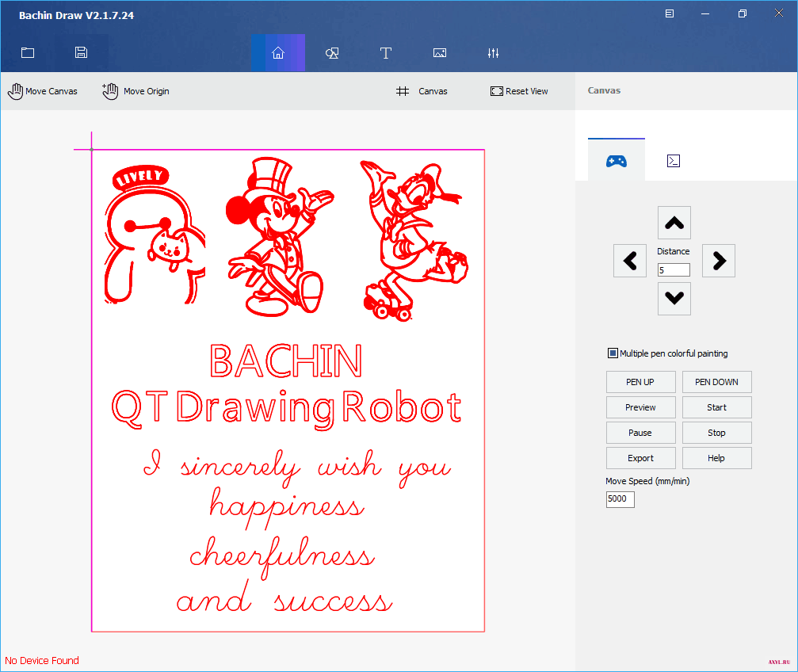The width and height of the screenshot is (798, 672).
Task: Open the shapes tool tab
Action: click(332, 53)
